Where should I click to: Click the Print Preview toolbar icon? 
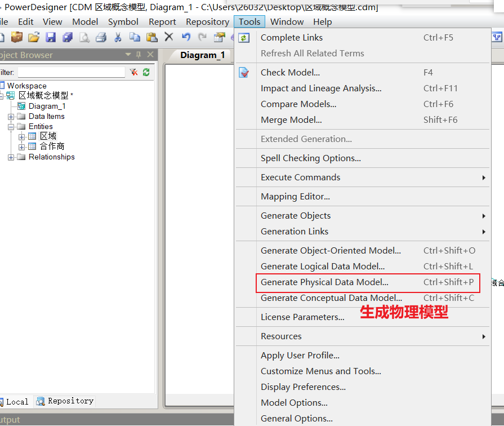click(84, 37)
